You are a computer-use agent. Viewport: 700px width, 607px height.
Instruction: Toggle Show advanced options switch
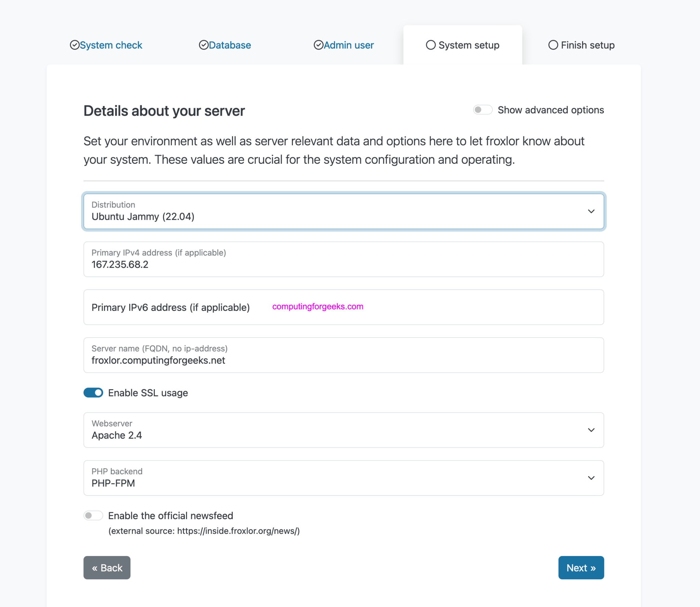point(482,110)
